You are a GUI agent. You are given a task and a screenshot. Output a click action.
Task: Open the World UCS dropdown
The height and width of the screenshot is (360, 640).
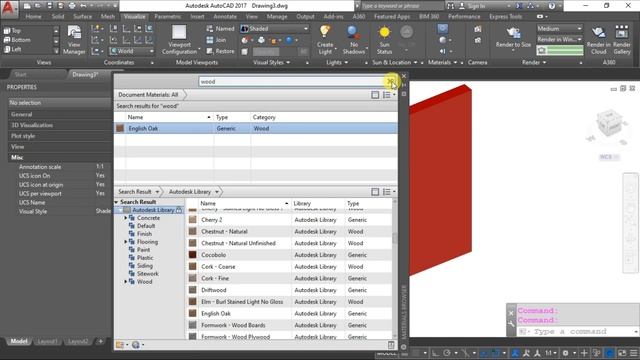click(132, 51)
